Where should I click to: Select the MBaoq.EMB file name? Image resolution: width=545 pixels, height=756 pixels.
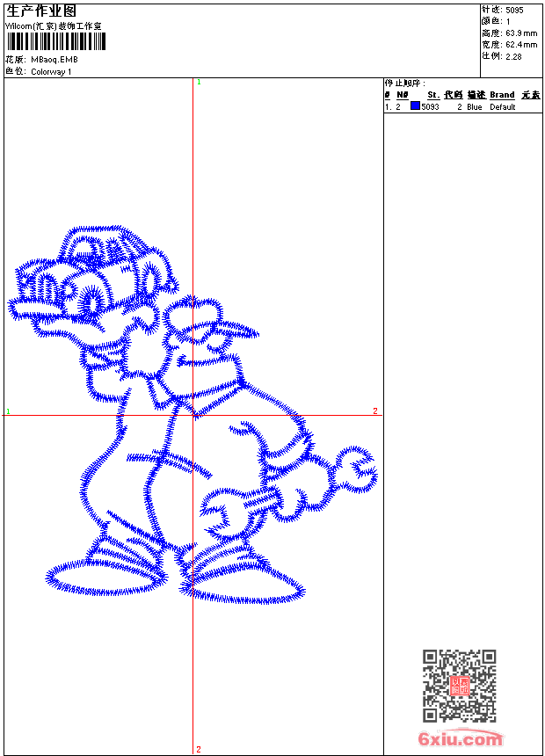coord(54,60)
